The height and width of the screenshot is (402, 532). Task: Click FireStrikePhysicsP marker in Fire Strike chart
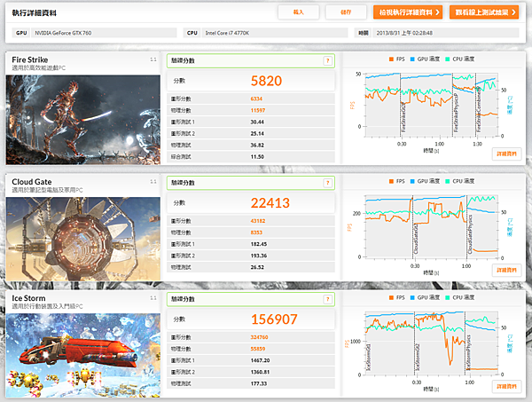pyautogui.click(x=456, y=113)
